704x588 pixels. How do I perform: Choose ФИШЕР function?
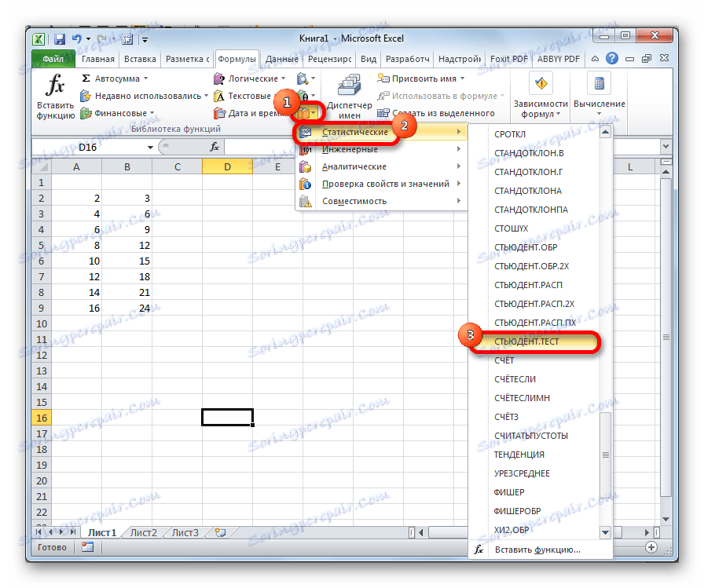pos(534,492)
